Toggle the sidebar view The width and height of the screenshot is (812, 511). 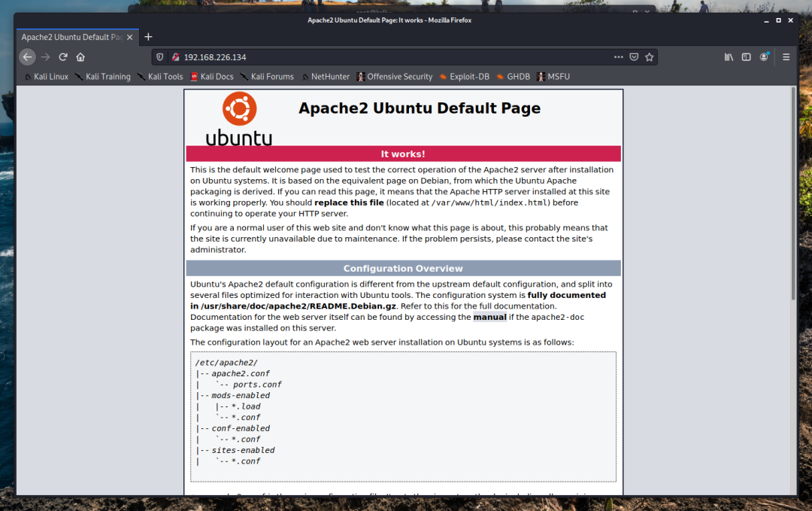point(747,57)
